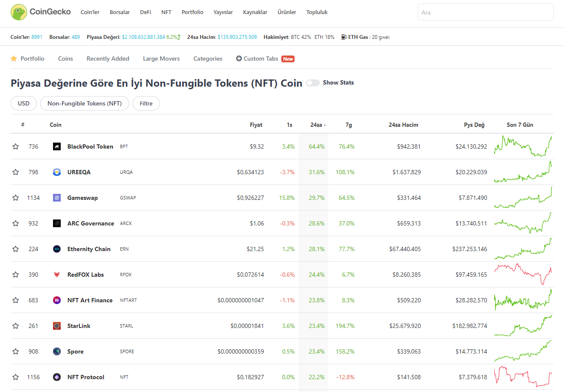
Task: Open Non-Fungible Tokens (NFT) category dropdown
Action: [85, 103]
